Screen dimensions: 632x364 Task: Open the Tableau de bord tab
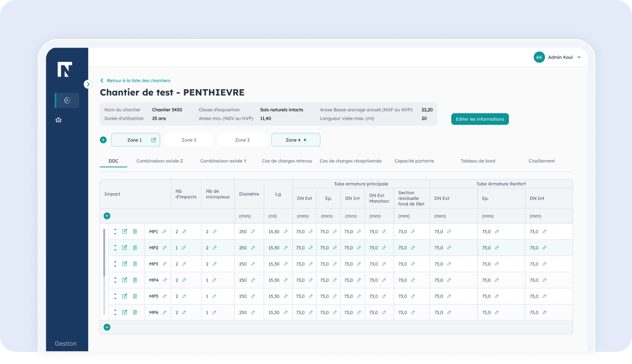pos(477,161)
